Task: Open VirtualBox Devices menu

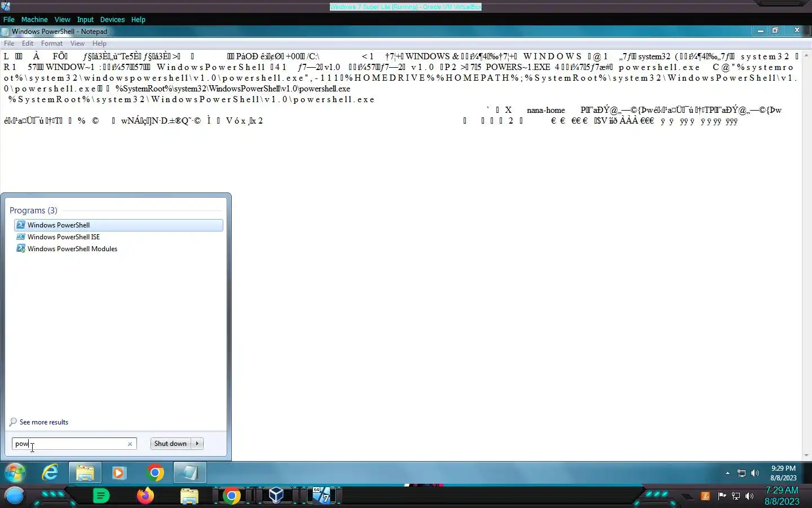Action: (112, 19)
